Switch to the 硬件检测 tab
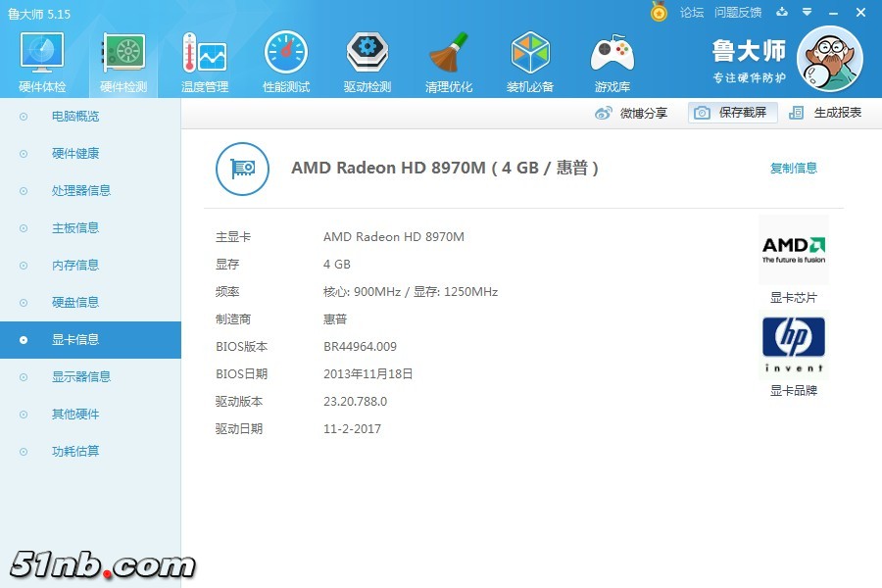This screenshot has height=588, width=882. 123,63
